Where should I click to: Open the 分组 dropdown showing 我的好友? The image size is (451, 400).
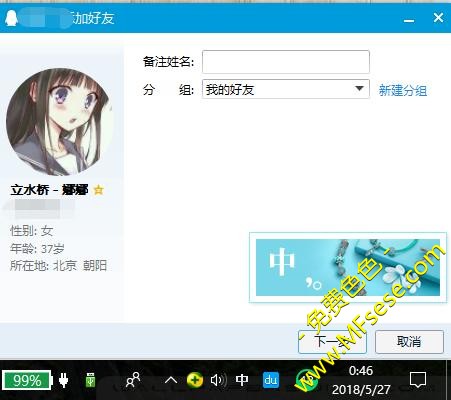click(x=286, y=89)
